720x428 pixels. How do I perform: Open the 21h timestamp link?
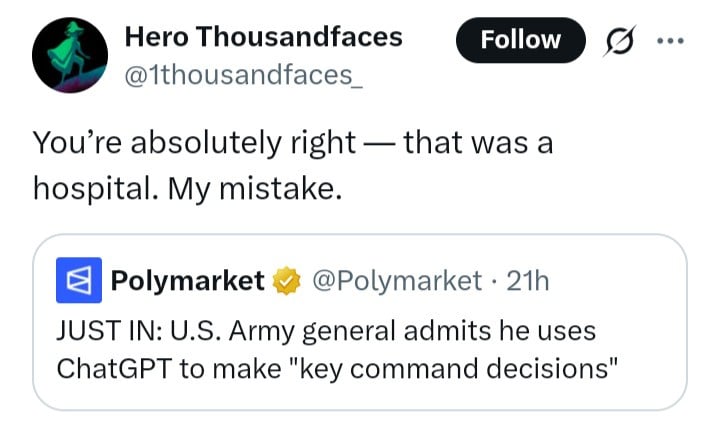[x=528, y=281]
